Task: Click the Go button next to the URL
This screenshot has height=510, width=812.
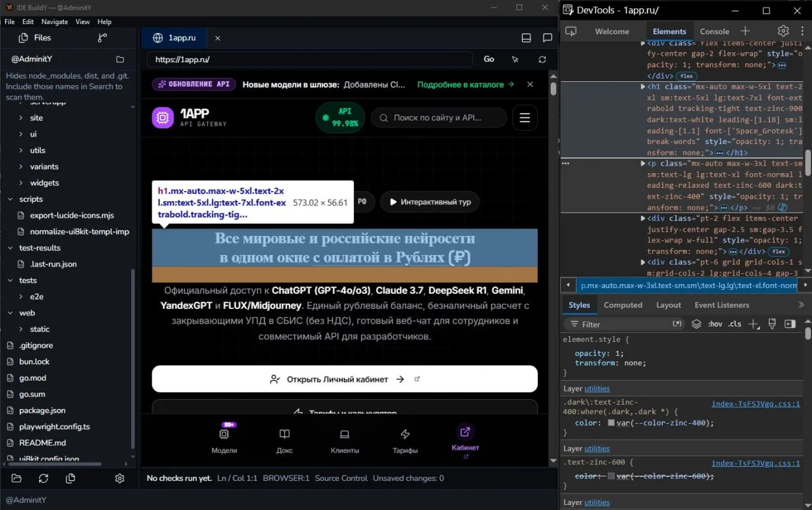Action: 489,59
